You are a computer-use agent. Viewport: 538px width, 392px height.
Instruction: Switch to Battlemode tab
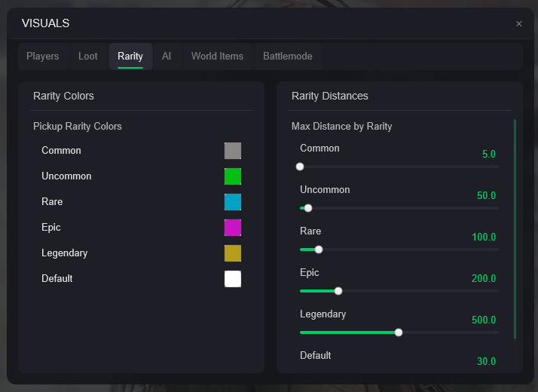point(287,57)
